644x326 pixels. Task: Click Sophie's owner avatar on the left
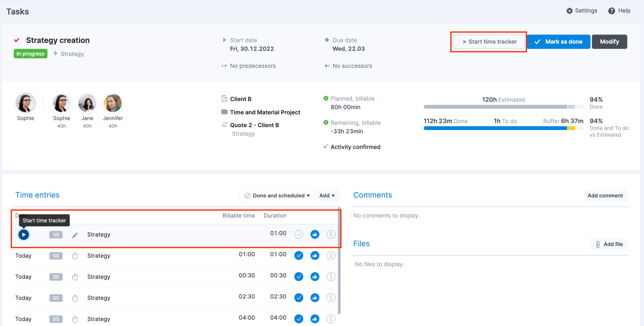pos(25,103)
